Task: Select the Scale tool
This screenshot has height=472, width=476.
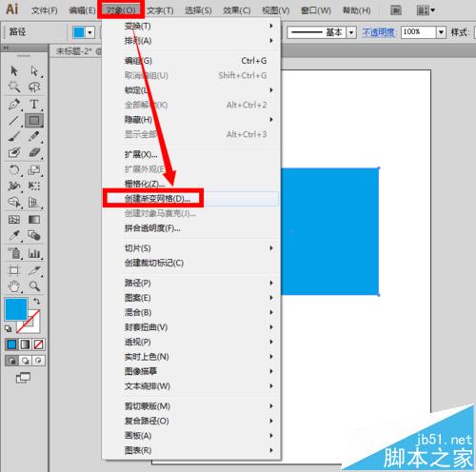Action: 34,170
